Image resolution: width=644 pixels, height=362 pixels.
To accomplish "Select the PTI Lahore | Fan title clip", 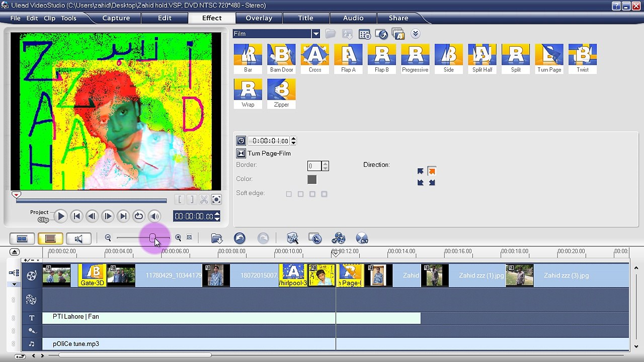I will (x=231, y=318).
